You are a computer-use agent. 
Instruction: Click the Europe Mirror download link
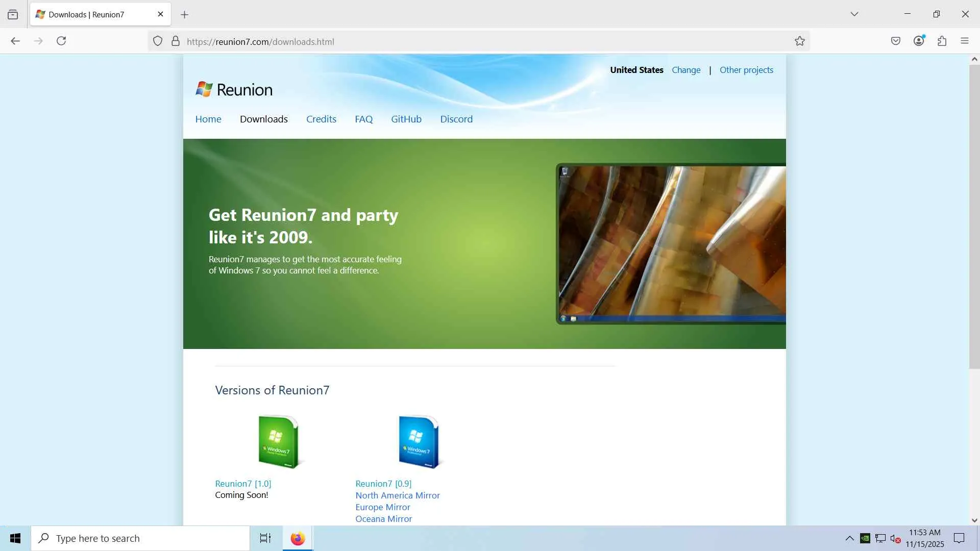point(382,507)
